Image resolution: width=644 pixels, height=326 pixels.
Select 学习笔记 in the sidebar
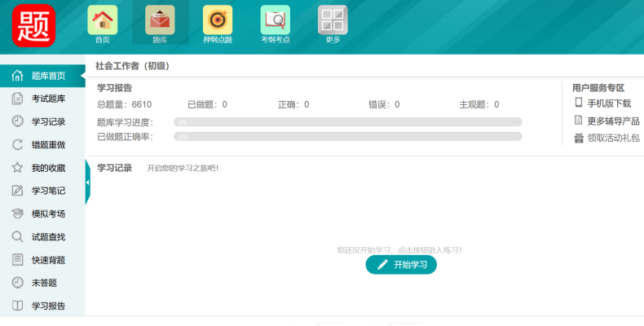point(42,191)
